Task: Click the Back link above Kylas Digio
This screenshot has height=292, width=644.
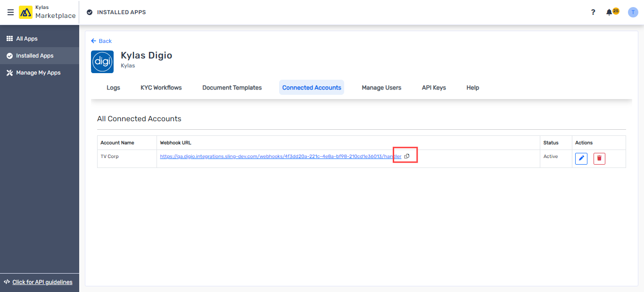Action: point(101,41)
